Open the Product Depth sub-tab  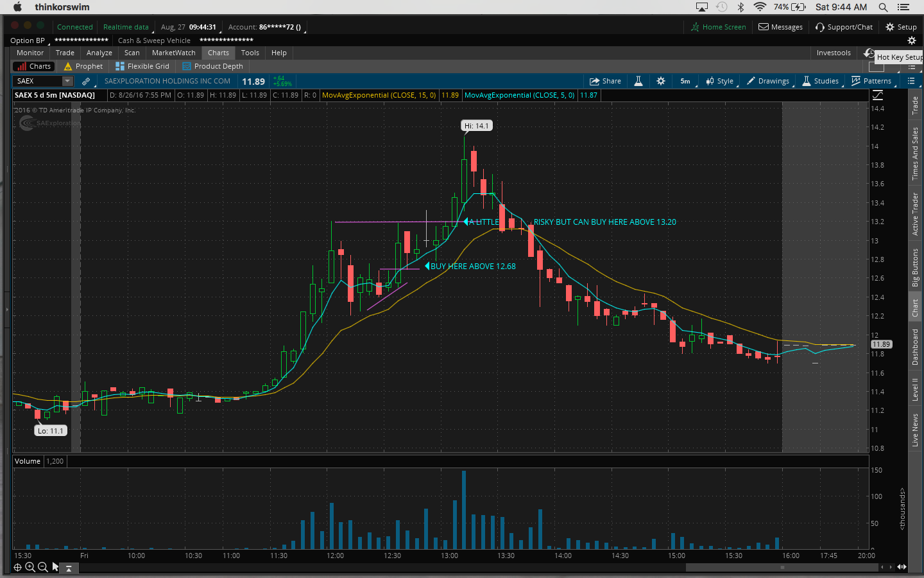[212, 66]
